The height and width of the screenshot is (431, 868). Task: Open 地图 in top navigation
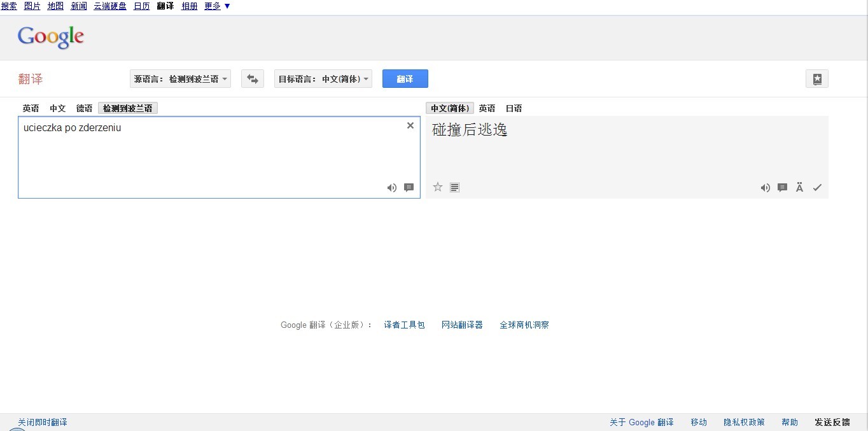tap(55, 6)
